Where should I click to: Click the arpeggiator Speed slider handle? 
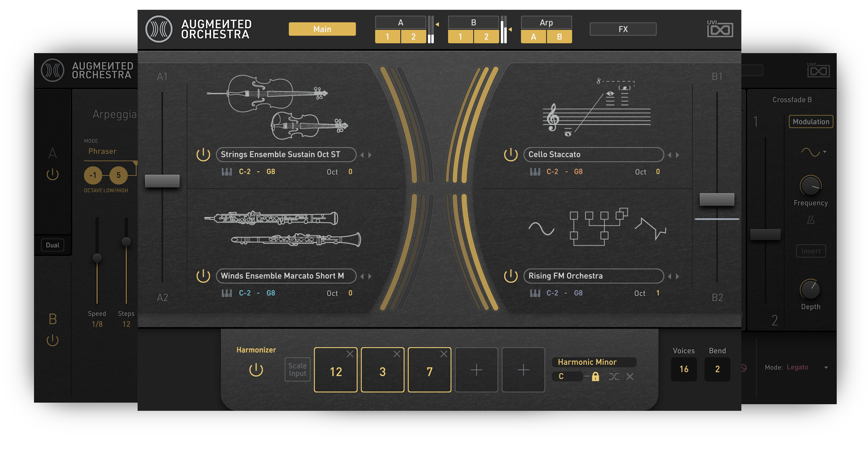pos(97,258)
